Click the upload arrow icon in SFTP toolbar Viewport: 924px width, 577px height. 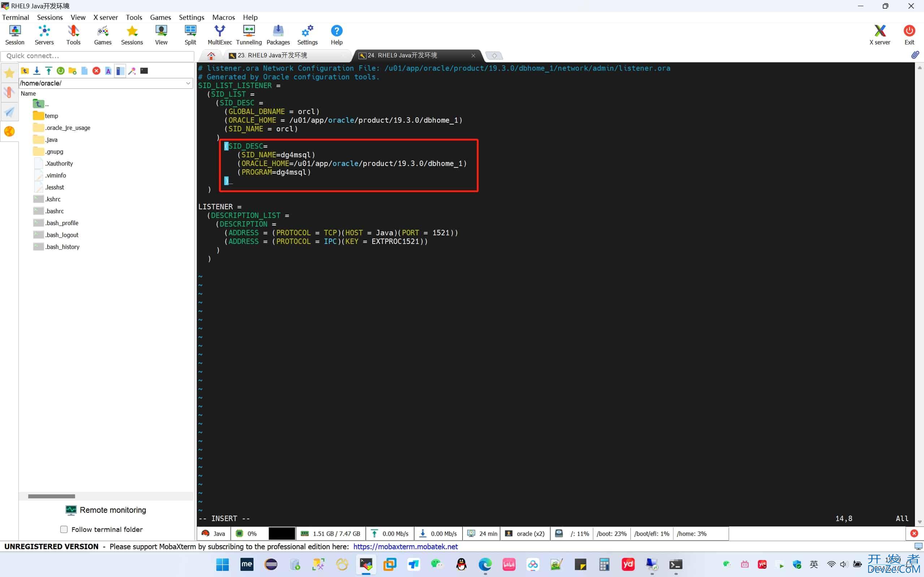coord(48,71)
